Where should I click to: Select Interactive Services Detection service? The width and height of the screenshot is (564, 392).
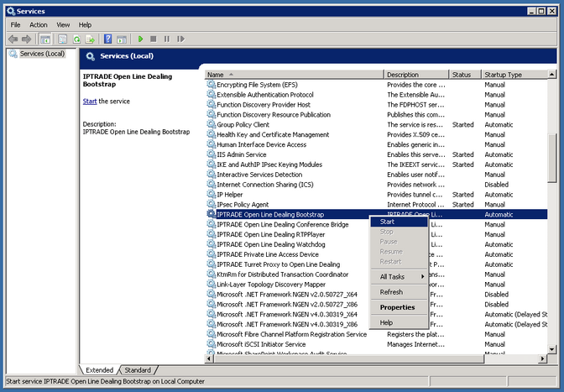pyautogui.click(x=259, y=175)
